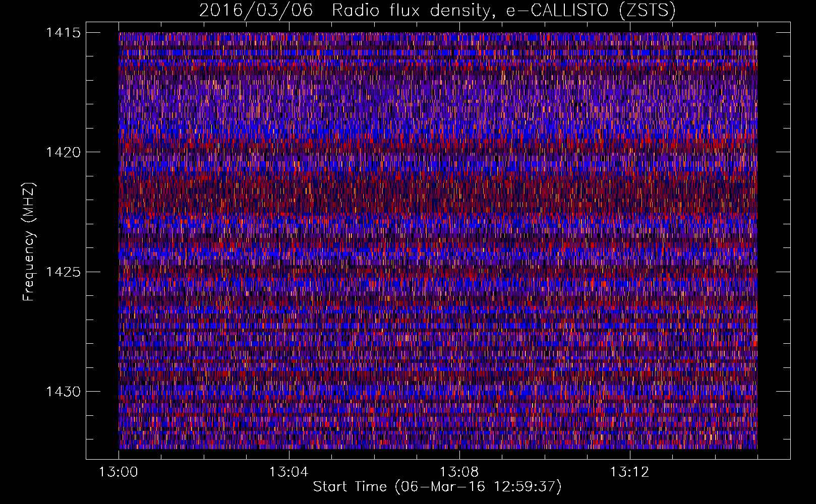The width and height of the screenshot is (816, 504).
Task: Click the 13:04 time axis label
Action: 288,472
